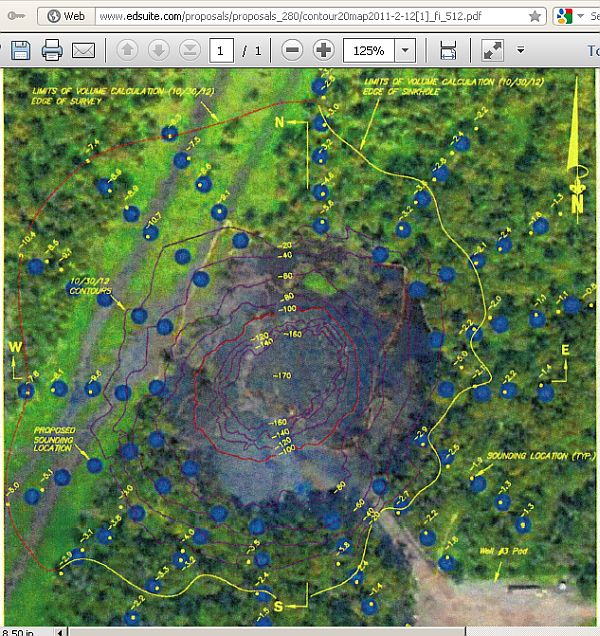Click the page number input field
The height and width of the screenshot is (636, 600).
tap(223, 50)
